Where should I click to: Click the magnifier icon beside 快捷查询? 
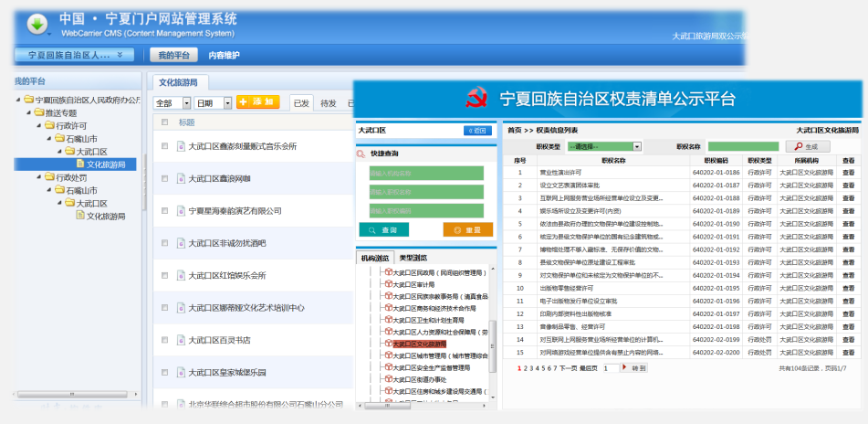pyautogui.click(x=361, y=154)
